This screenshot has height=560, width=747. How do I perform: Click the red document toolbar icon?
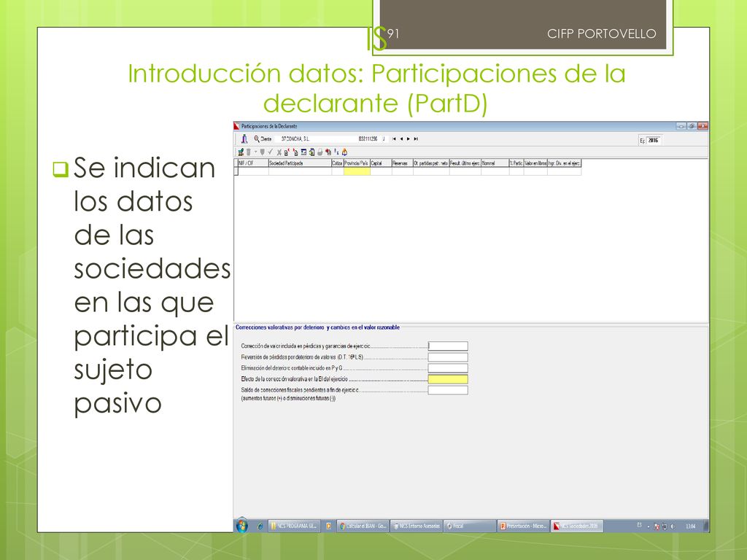[328, 152]
